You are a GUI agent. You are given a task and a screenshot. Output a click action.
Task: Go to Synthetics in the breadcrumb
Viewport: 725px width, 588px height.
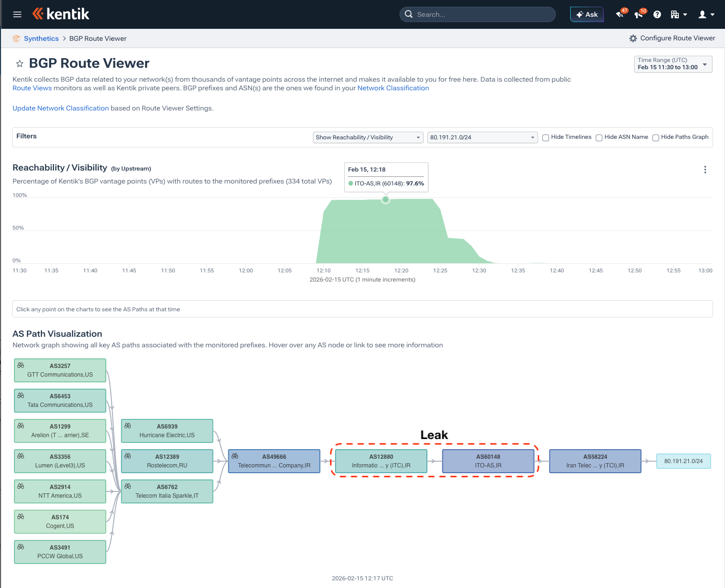pyautogui.click(x=41, y=38)
